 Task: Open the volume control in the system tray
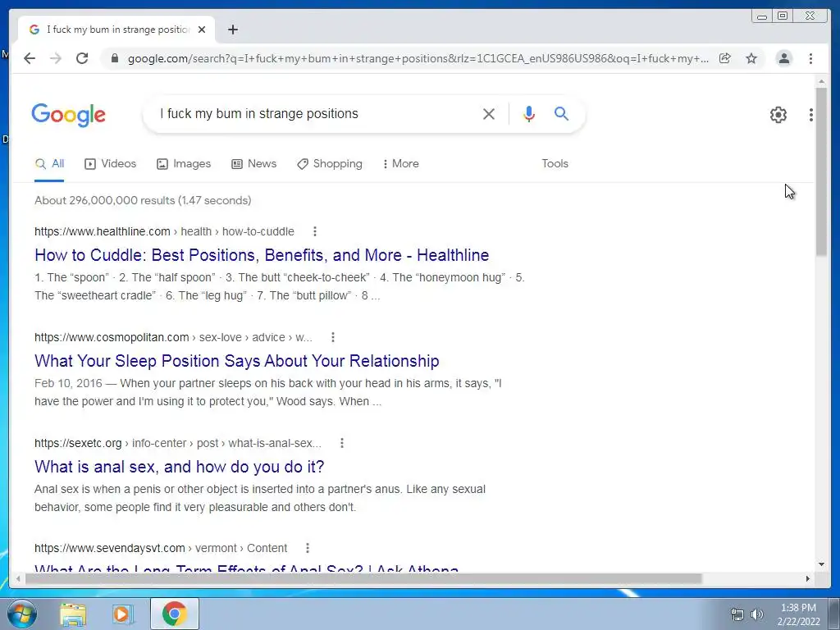click(x=756, y=614)
